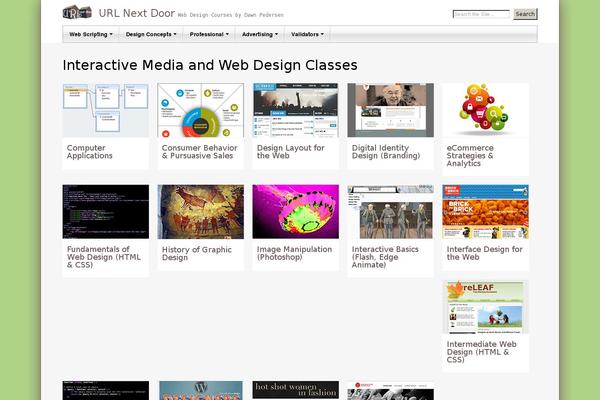
Task: Open Interactive Basics thumbnail image
Action: (390, 212)
